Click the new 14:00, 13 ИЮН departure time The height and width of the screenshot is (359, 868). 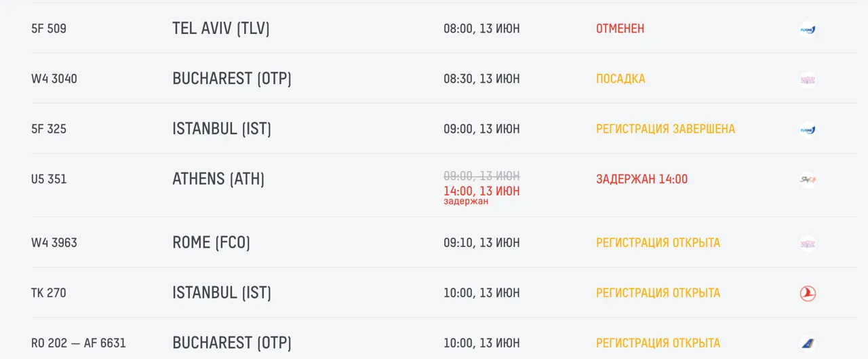tap(481, 191)
